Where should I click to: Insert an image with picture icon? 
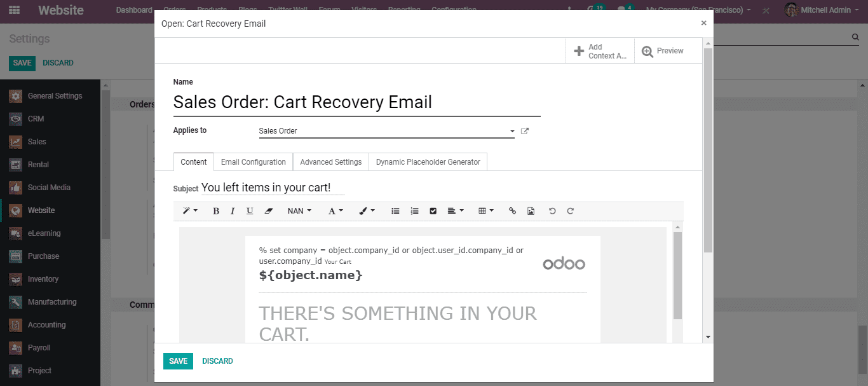coord(531,211)
